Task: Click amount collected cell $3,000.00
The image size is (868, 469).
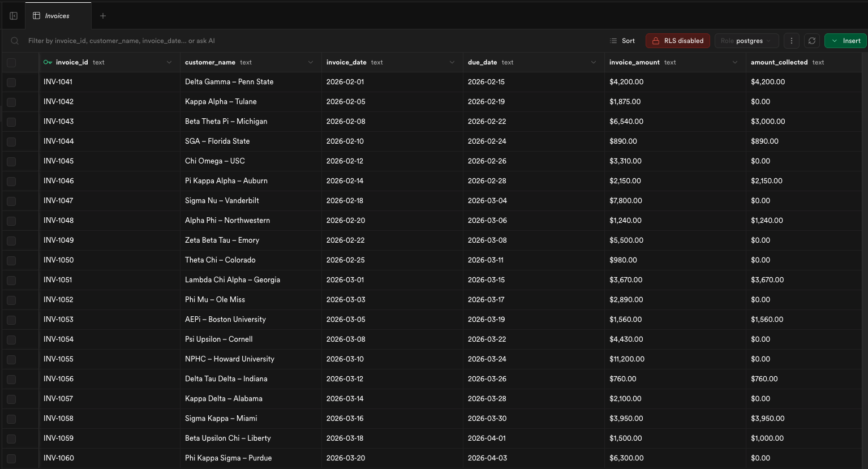Action: [805, 122]
